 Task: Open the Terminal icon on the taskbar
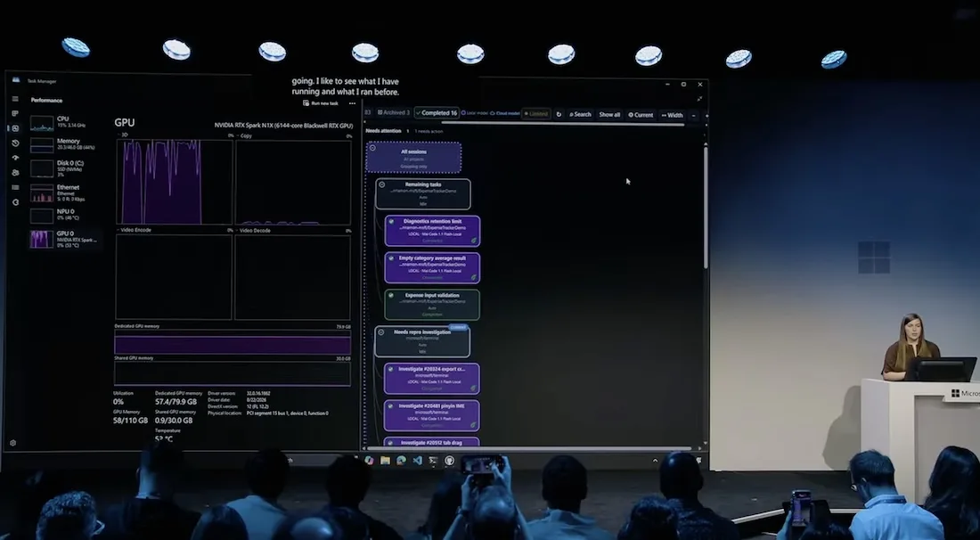[433, 461]
